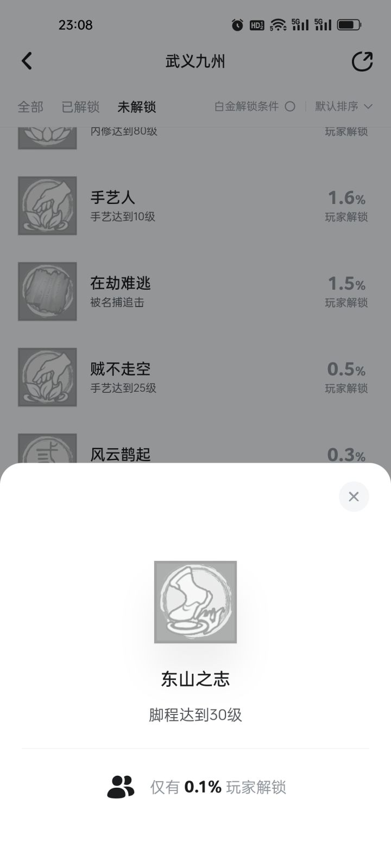Select the 在劫难逃 achievement icon

(47, 291)
